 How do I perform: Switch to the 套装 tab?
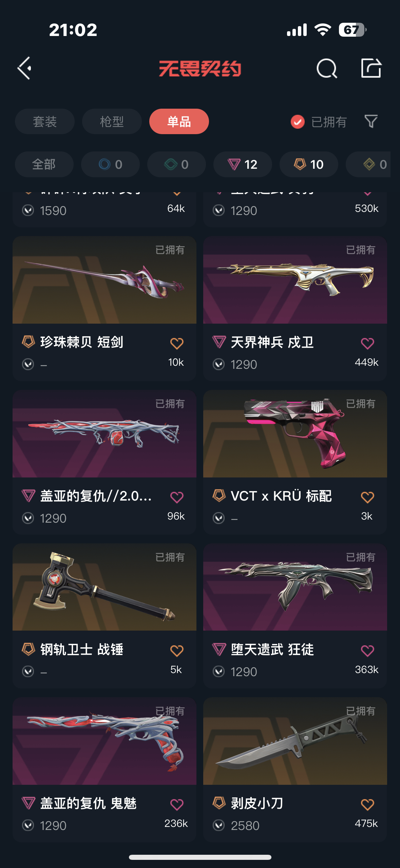point(45,122)
